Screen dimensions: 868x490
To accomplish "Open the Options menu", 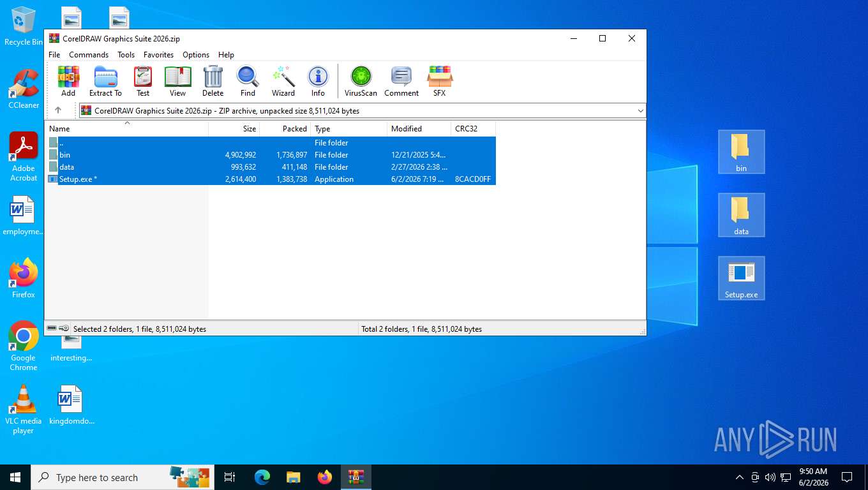I will (196, 55).
